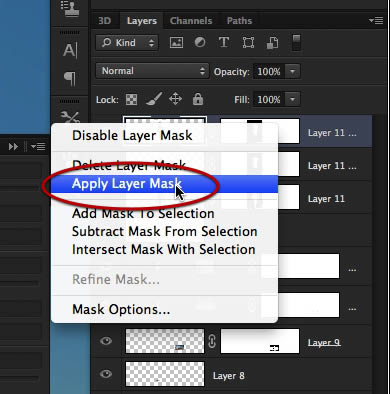
Task: Choose Apply Layer Mask from context menu
Action: pyautogui.click(x=164, y=184)
